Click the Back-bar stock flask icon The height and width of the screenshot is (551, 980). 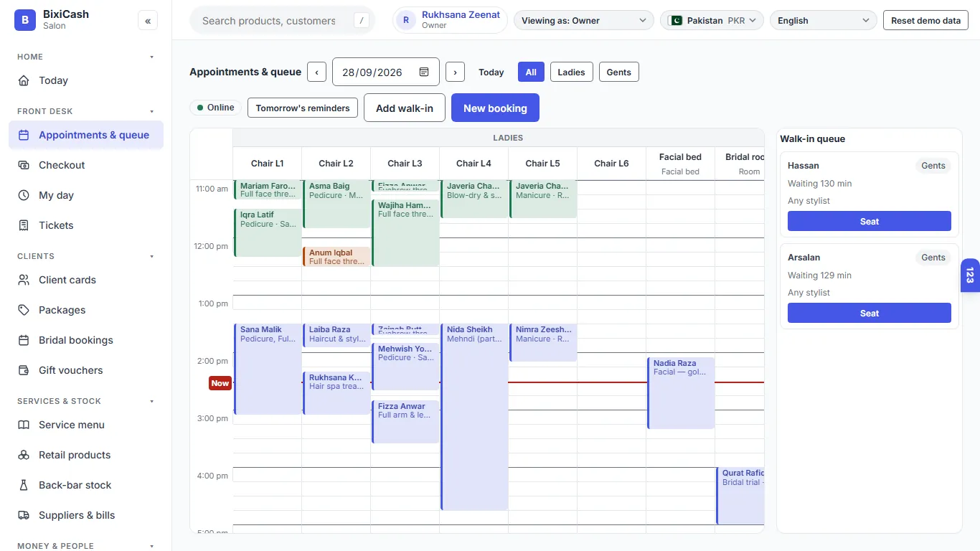[x=24, y=485]
